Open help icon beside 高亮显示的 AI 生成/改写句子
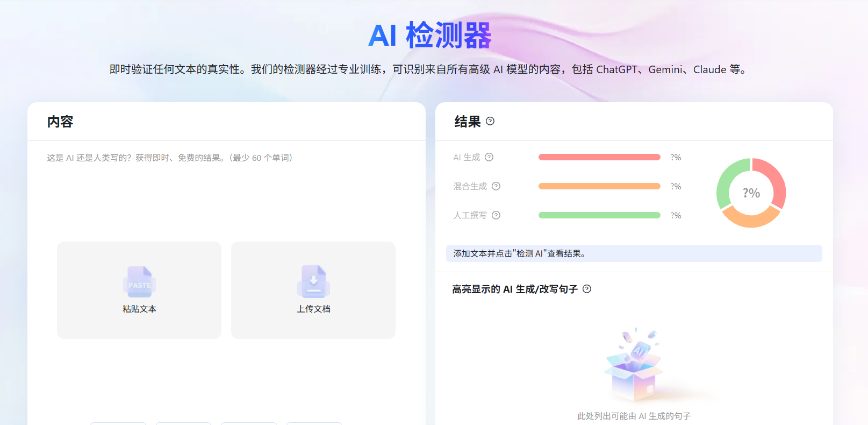 pyautogui.click(x=587, y=289)
